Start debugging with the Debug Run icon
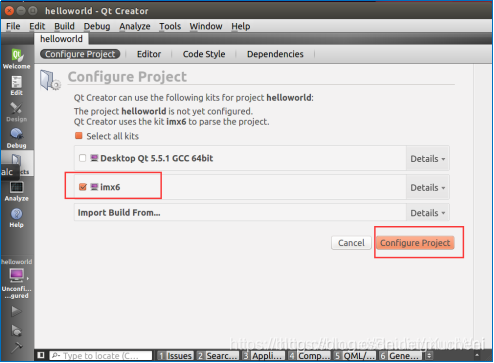The image size is (494, 363). point(16,330)
